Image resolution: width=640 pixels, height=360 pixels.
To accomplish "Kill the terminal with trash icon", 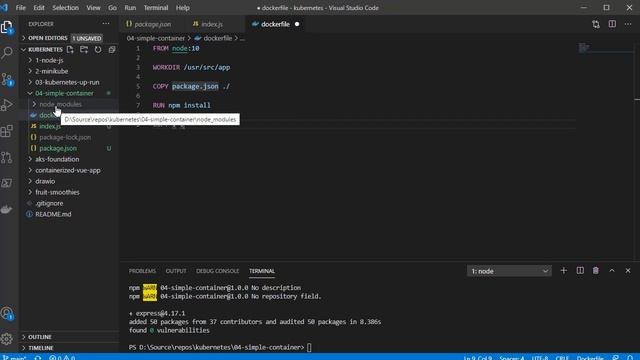I will point(596,271).
